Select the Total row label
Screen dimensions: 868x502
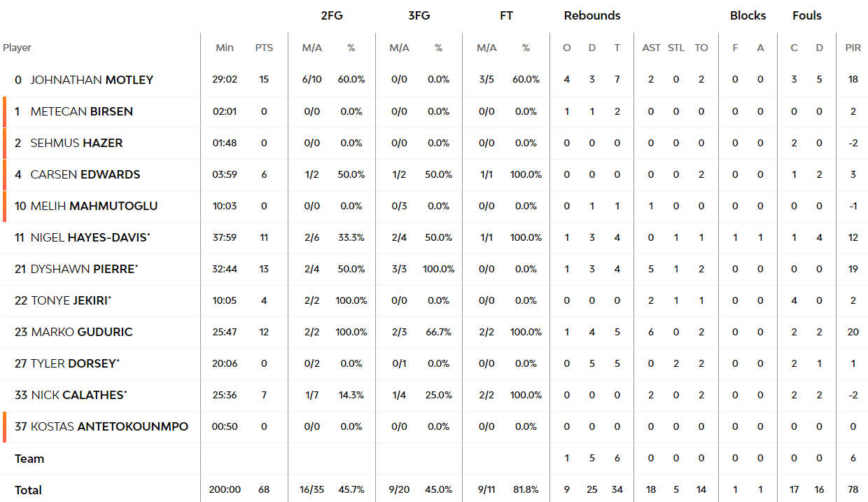[x=28, y=490]
